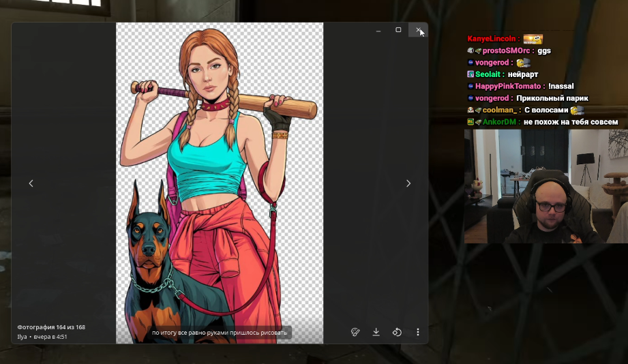Advance to the next photo arrow
The width and height of the screenshot is (628, 364).
(x=408, y=183)
